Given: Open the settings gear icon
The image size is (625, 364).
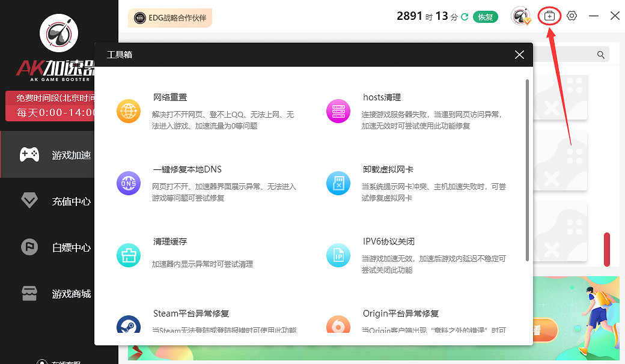Looking at the screenshot, I should pos(572,16).
